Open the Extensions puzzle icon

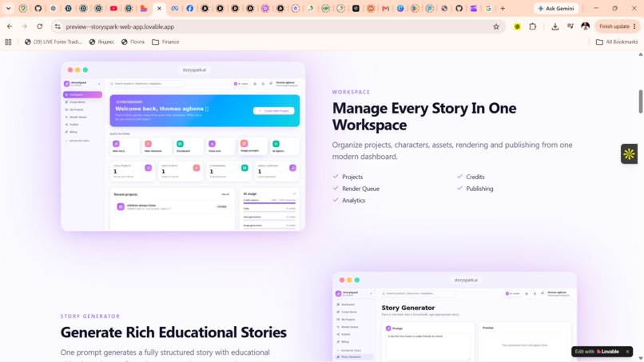[x=533, y=26]
